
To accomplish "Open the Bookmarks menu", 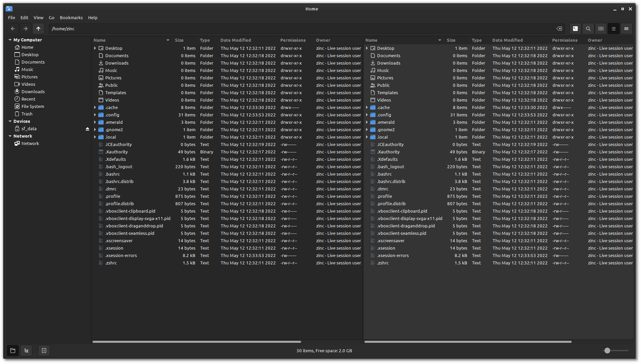I will (71, 17).
